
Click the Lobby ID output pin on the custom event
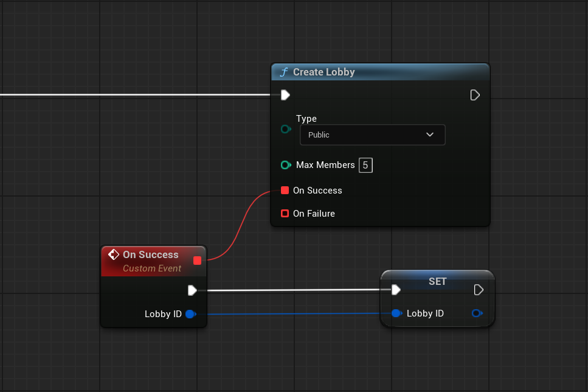pyautogui.click(x=190, y=314)
